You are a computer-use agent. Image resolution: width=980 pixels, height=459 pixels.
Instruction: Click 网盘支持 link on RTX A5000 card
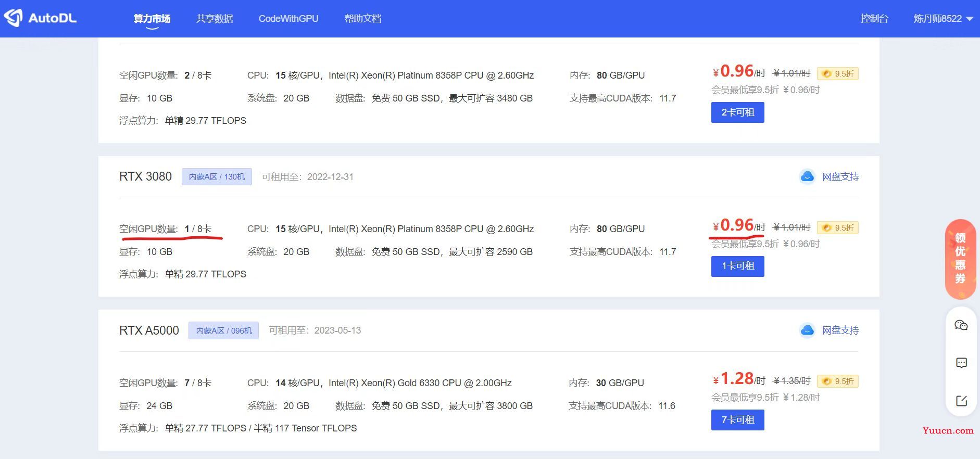point(840,330)
